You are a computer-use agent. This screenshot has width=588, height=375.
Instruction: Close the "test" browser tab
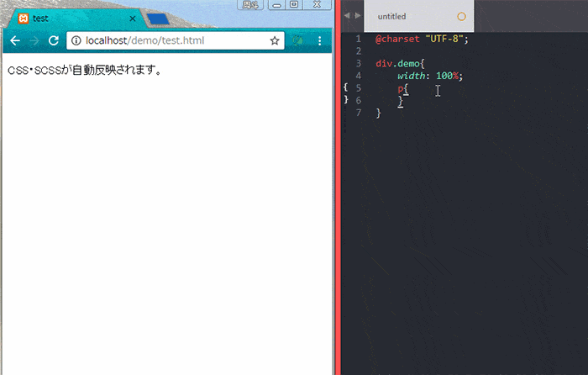click(x=133, y=18)
